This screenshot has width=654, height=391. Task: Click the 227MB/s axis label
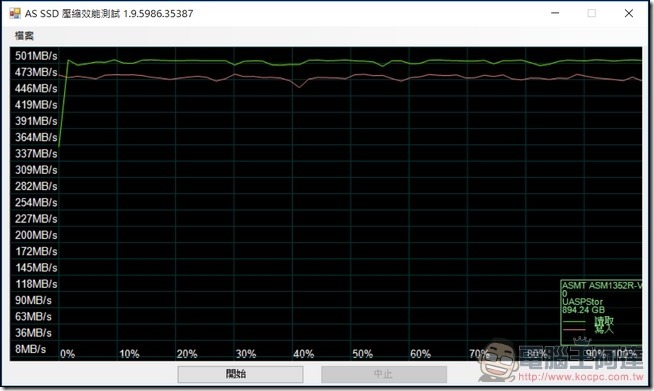(x=36, y=219)
